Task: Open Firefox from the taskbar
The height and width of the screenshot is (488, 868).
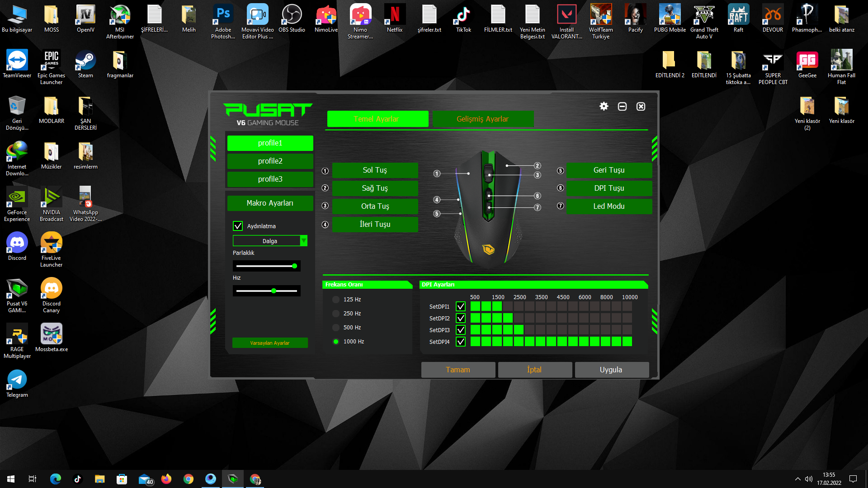Action: 166,479
